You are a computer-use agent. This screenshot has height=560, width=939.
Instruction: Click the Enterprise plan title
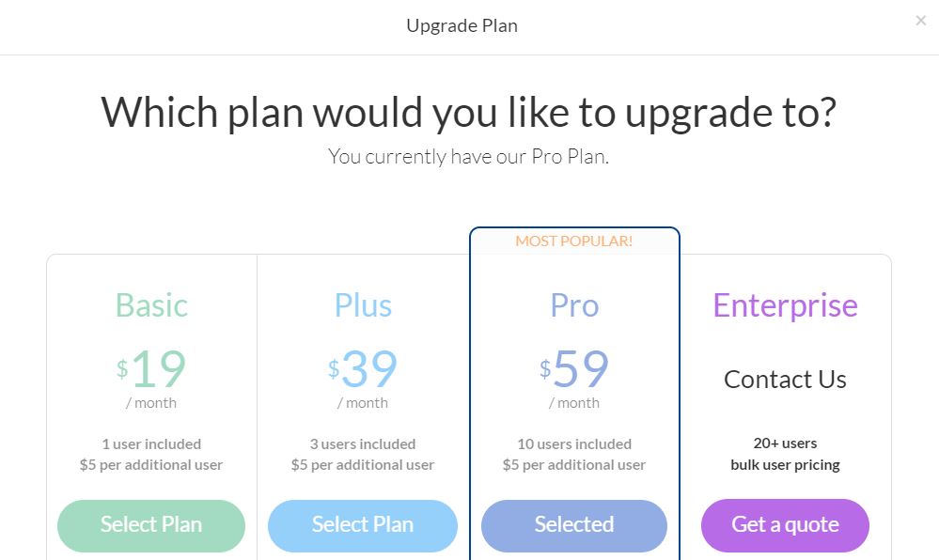pos(784,304)
